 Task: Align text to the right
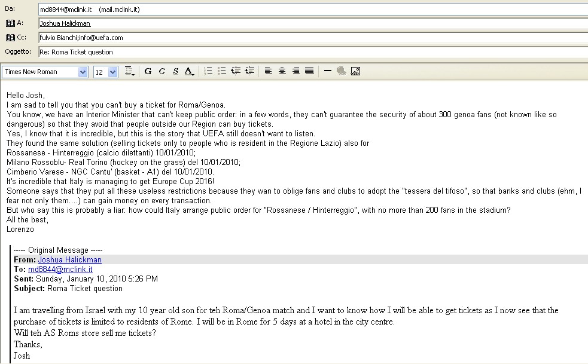[x=295, y=71]
